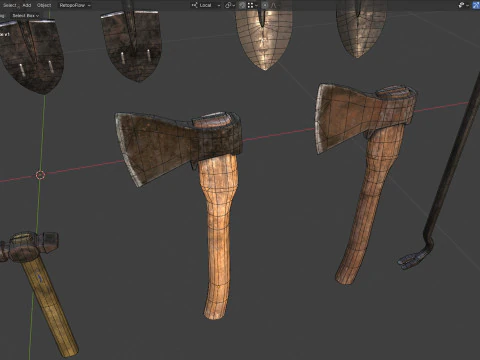Open the Add menu
Image resolution: width=480 pixels, height=360 pixels.
pyautogui.click(x=27, y=5)
